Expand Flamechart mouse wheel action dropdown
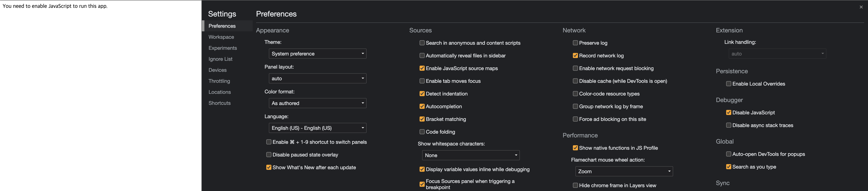Screen dimensions: 868x191 pyautogui.click(x=624, y=172)
